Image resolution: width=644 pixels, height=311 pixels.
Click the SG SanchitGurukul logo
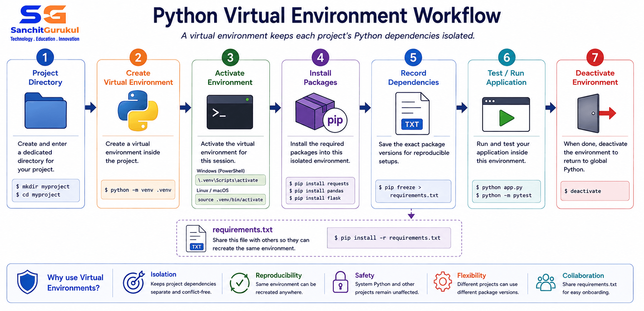pyautogui.click(x=45, y=24)
